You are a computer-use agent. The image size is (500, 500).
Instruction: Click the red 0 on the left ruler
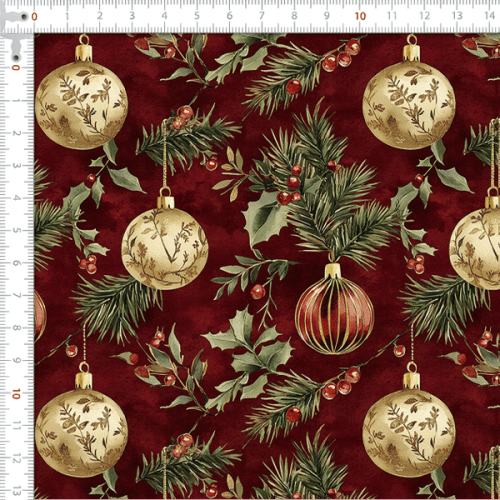(x=16, y=68)
